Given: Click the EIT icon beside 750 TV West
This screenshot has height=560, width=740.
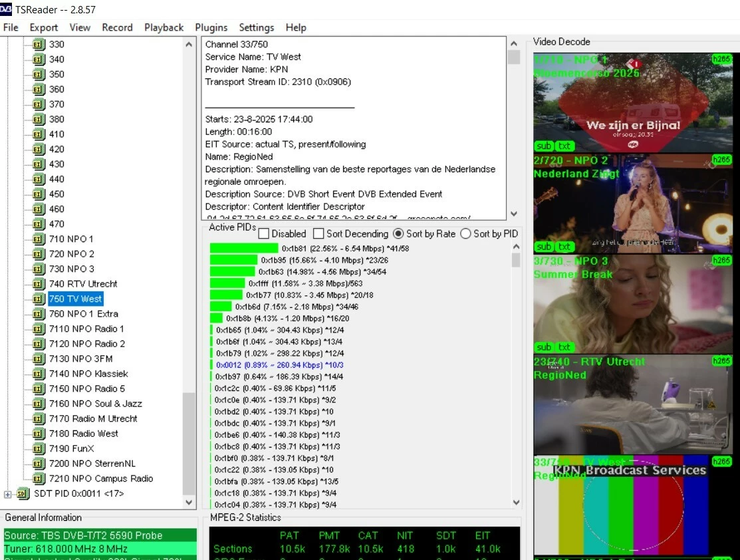Looking at the screenshot, I should pos(39,299).
